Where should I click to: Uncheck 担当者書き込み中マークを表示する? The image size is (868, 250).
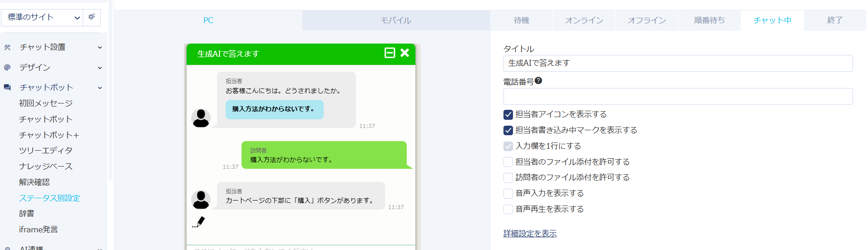point(508,130)
